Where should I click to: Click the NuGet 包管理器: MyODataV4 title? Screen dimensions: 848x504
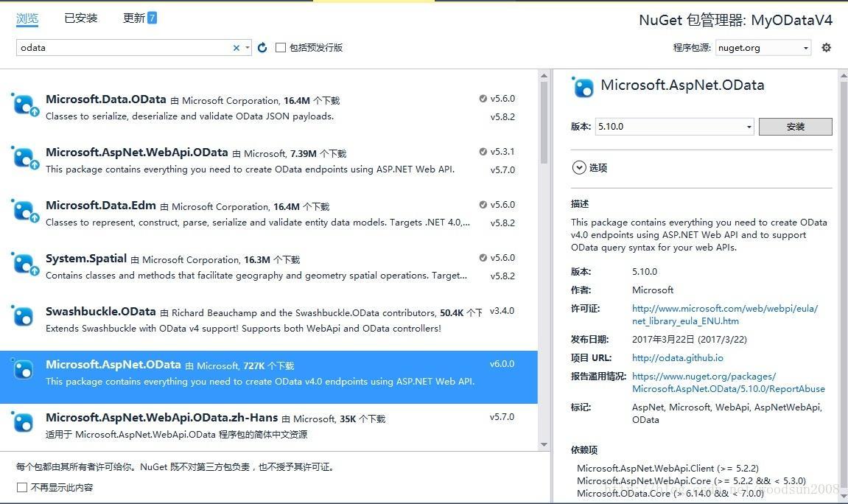(735, 20)
